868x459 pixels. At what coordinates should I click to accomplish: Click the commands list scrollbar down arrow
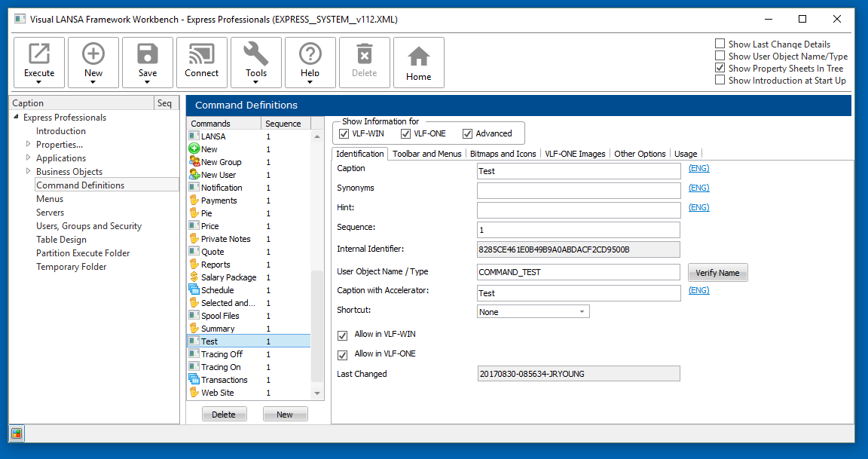pyautogui.click(x=317, y=393)
